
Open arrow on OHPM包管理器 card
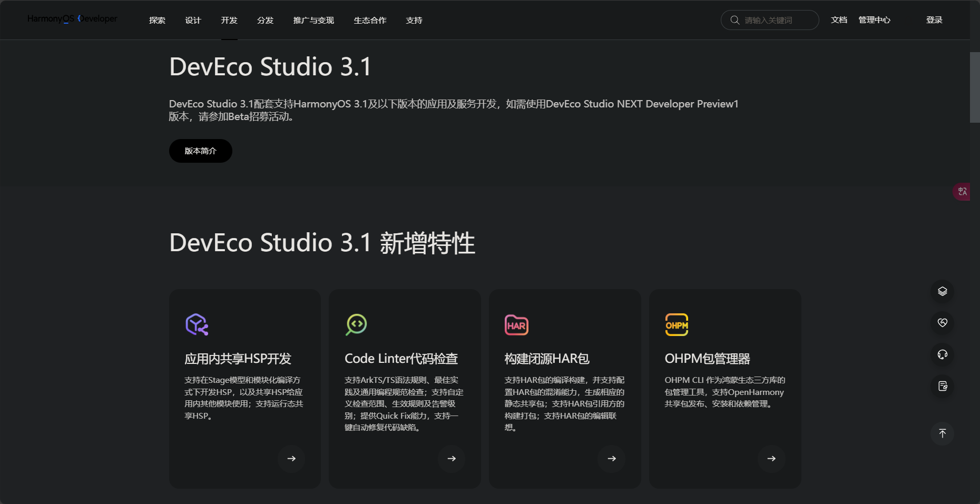coord(771,459)
